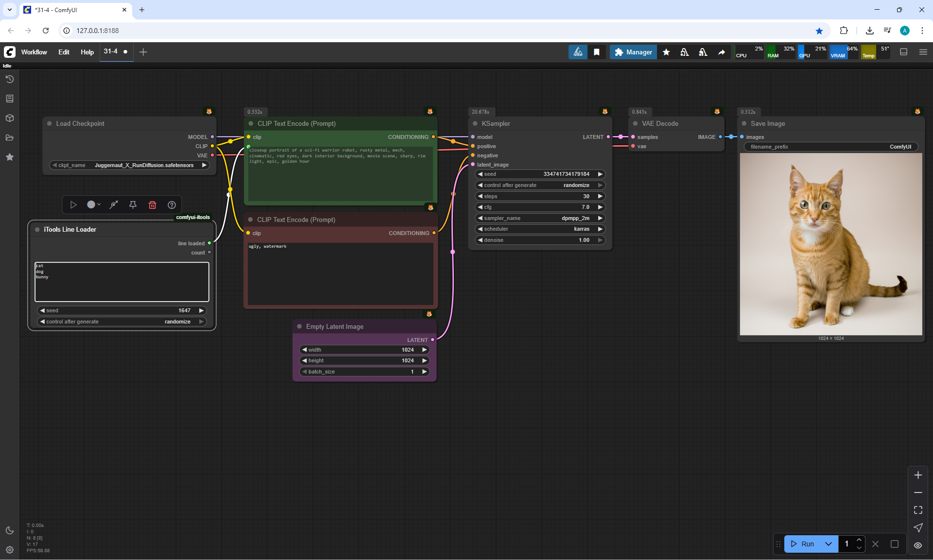The height and width of the screenshot is (560, 933).
Task: Click the play icon in node toolbar
Action: (73, 205)
